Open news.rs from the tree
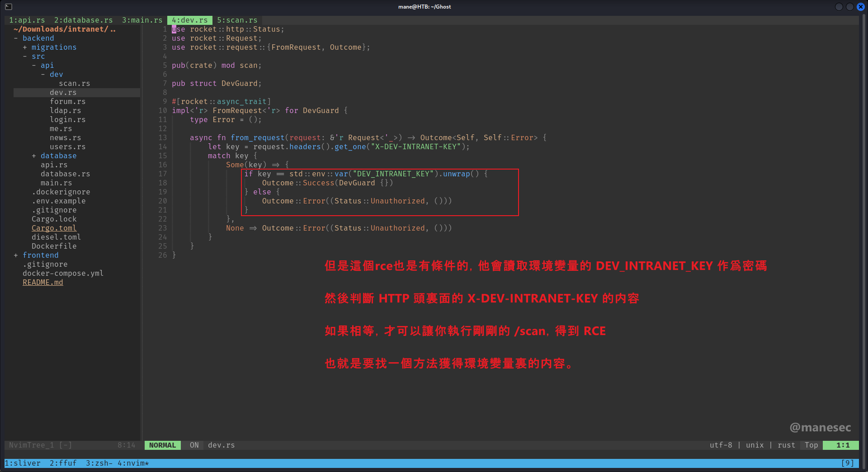 click(65, 138)
